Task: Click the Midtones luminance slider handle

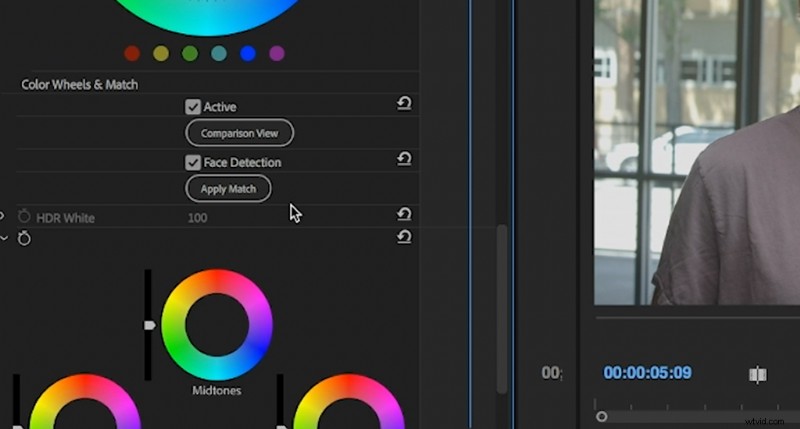Action: tap(149, 325)
